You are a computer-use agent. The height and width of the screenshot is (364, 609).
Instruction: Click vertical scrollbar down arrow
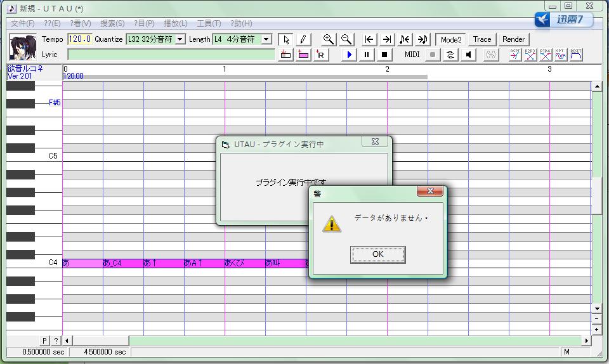(x=597, y=309)
